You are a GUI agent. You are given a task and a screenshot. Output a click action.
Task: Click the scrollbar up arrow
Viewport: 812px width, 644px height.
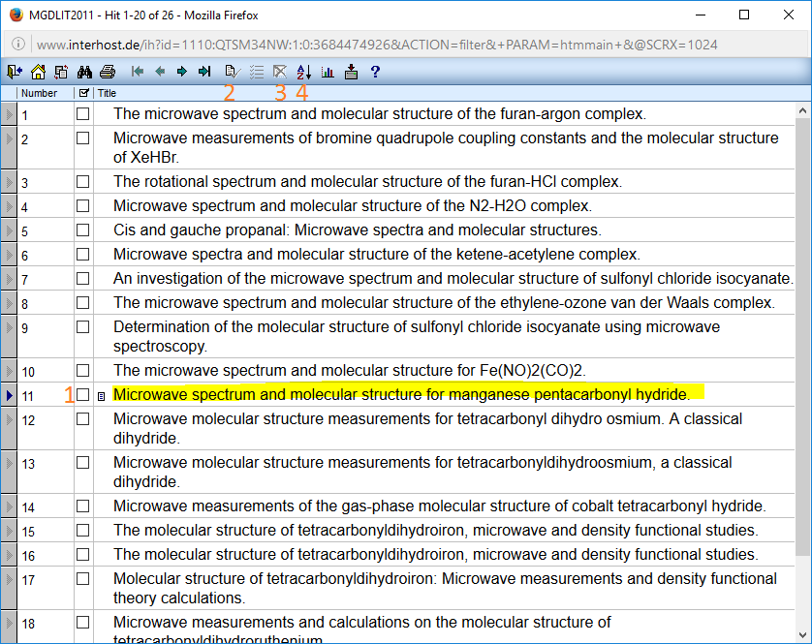click(x=802, y=110)
